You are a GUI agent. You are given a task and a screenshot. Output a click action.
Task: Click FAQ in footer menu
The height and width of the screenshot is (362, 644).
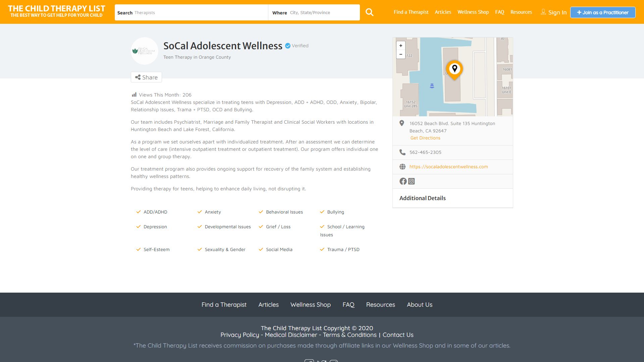tap(348, 305)
